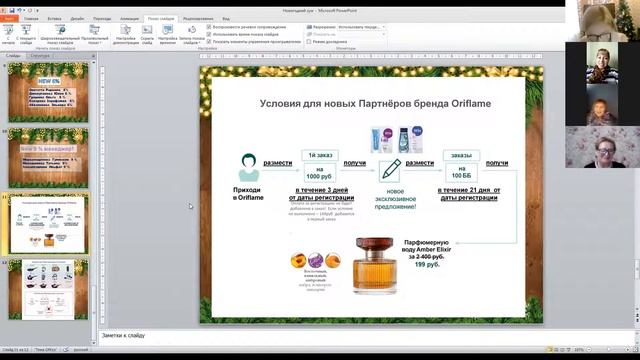Open the Анимация ribbon tab
640x360 pixels.
pos(129,19)
